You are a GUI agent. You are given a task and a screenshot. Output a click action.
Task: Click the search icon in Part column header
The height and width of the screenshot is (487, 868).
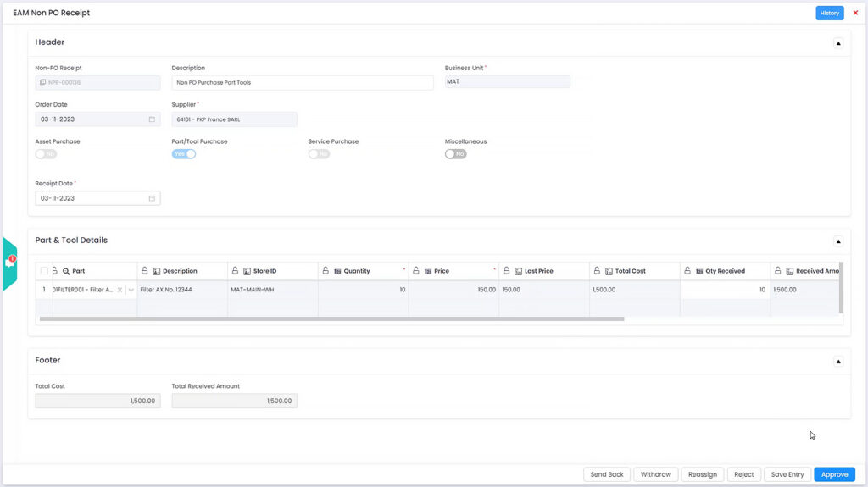tap(66, 271)
